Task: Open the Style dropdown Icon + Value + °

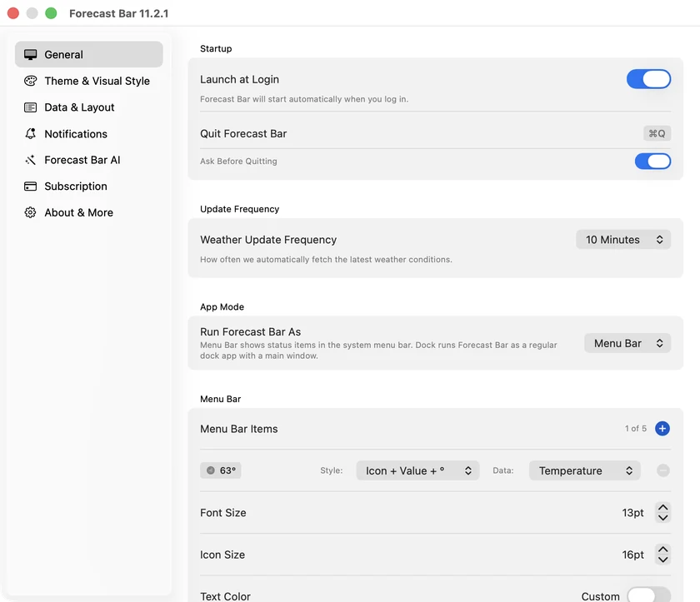Action: click(x=417, y=470)
